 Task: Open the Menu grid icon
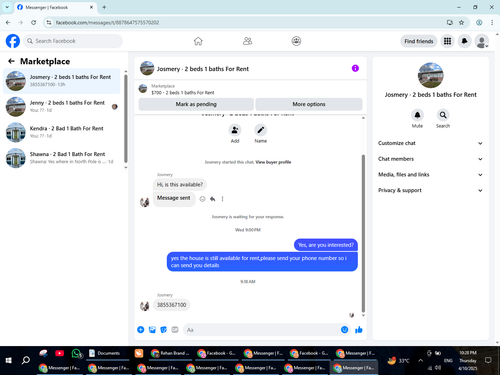447,41
